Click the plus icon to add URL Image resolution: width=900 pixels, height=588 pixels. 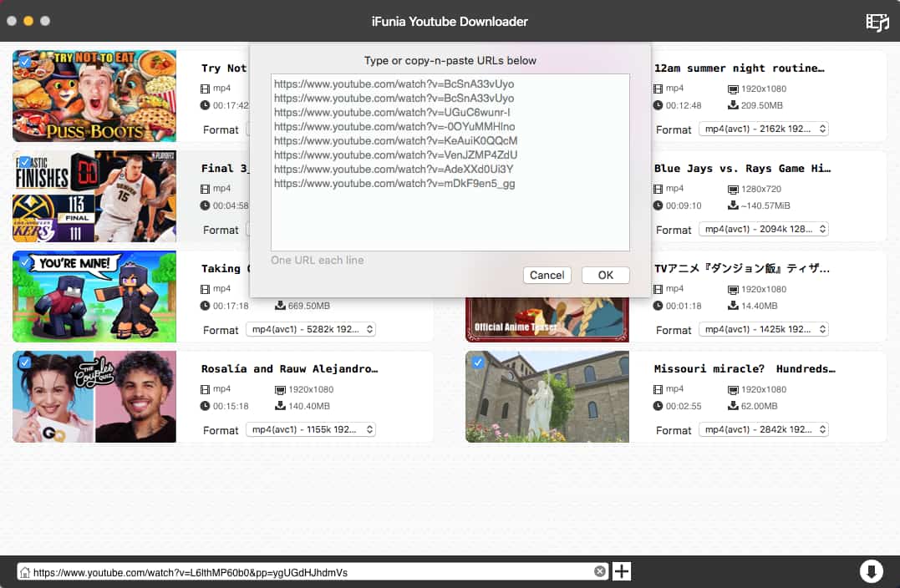click(x=622, y=571)
